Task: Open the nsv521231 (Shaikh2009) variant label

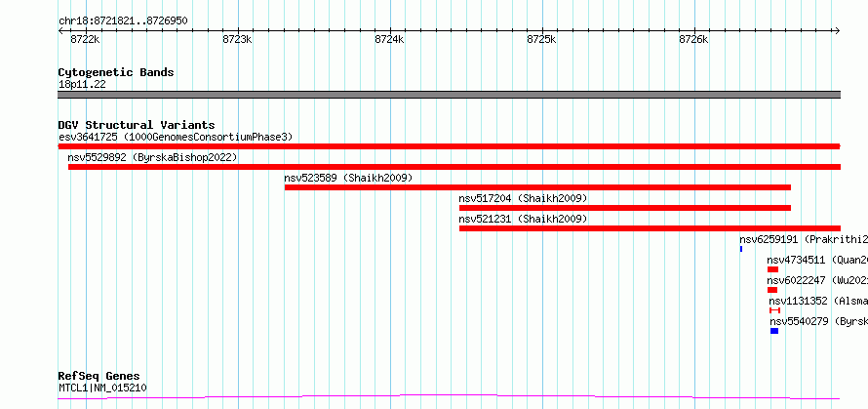Action: [523, 219]
